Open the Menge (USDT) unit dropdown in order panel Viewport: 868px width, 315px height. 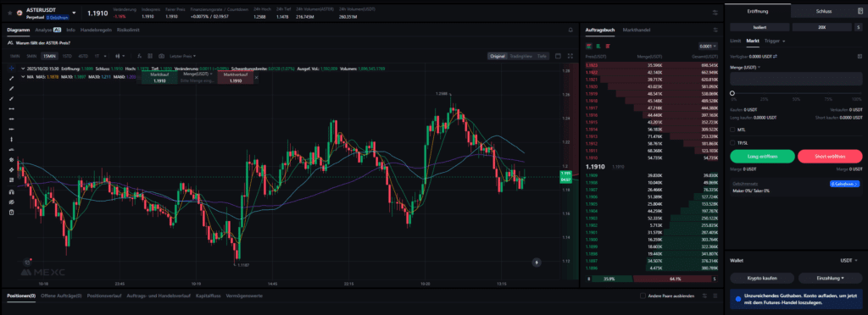(x=744, y=68)
